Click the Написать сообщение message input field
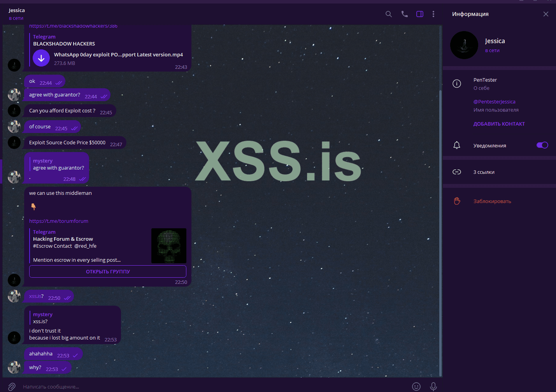 click(214, 387)
